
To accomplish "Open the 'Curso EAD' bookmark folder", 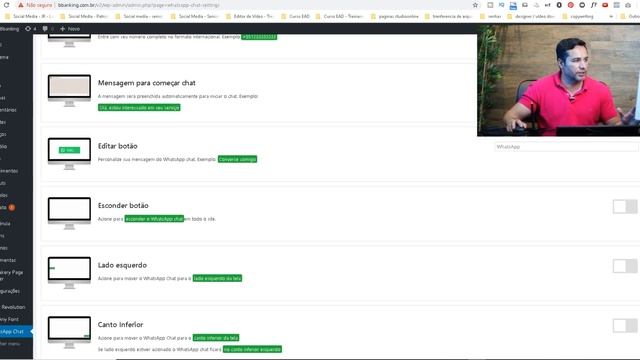I will pos(296,16).
